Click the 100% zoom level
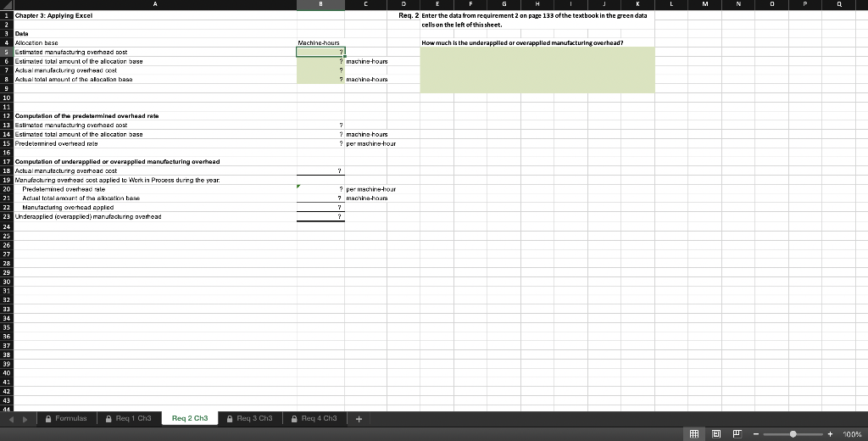Screen dimensions: 868x441 coord(852,434)
